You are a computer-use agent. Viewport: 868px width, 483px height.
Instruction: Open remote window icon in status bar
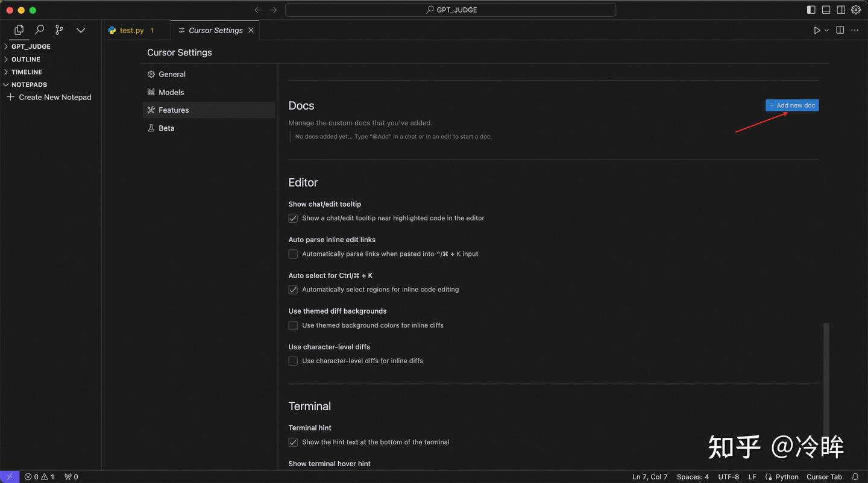[10, 476]
